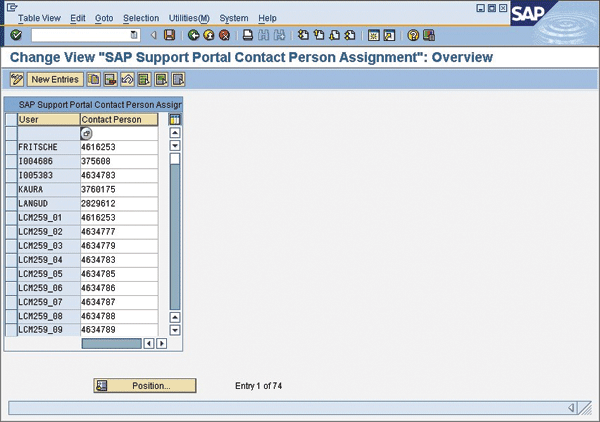
Task: Click the green Enter checkmark icon
Action: click(x=16, y=35)
